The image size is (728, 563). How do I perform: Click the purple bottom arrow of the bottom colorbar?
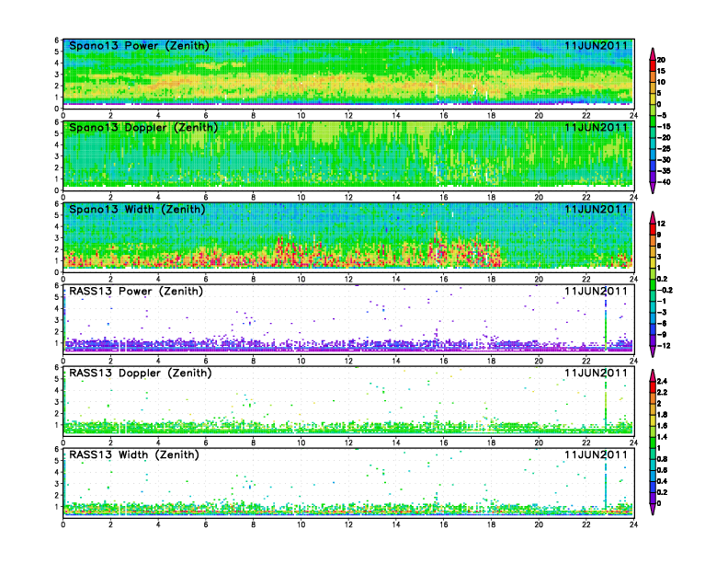[x=653, y=509]
